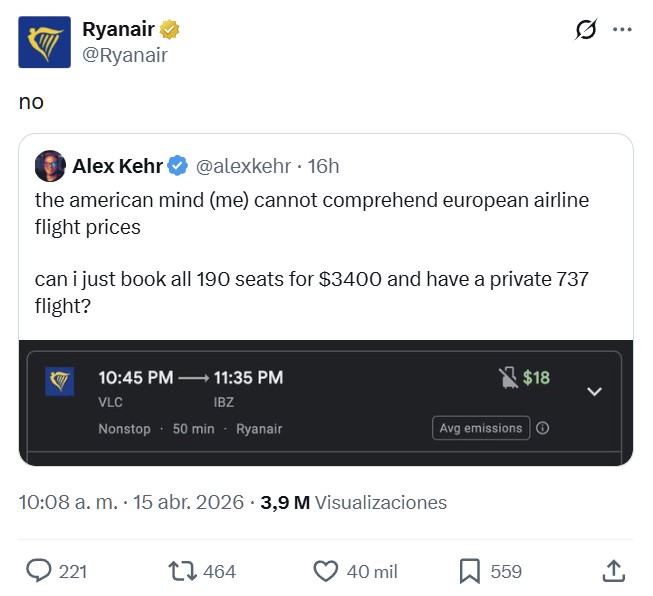Click the Ryanair gold verified badge

(171, 30)
